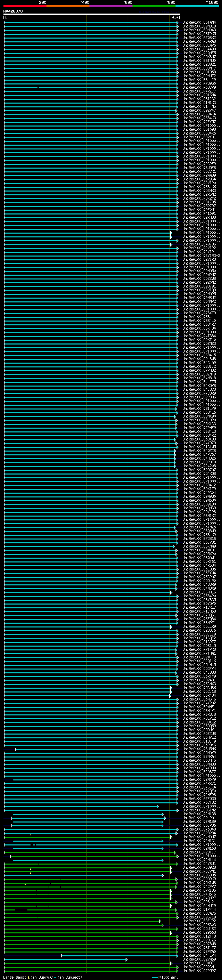The width and height of the screenshot is (222, 980).
Task: Select the UniRef100_Q75D48 label
Action: 199,829
